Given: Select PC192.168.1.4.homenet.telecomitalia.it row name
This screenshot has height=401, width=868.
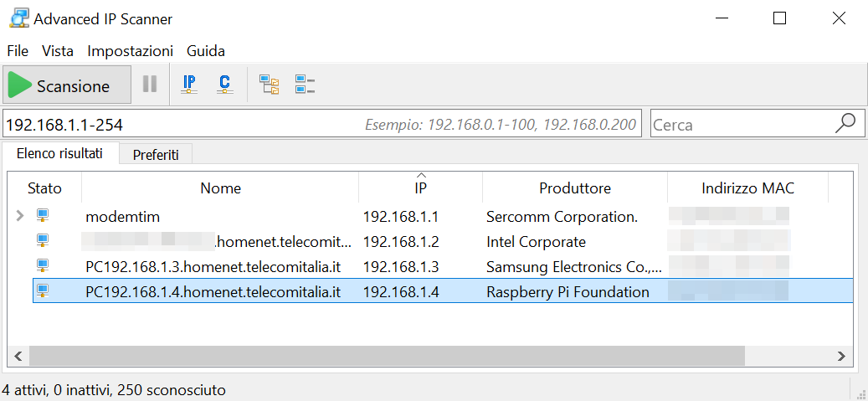Looking at the screenshot, I should (x=213, y=292).
